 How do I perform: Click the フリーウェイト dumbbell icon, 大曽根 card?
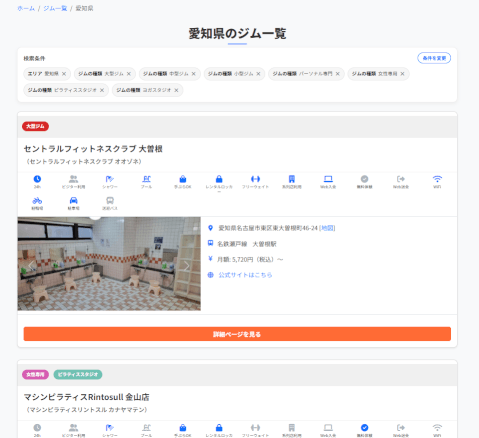[255, 179]
